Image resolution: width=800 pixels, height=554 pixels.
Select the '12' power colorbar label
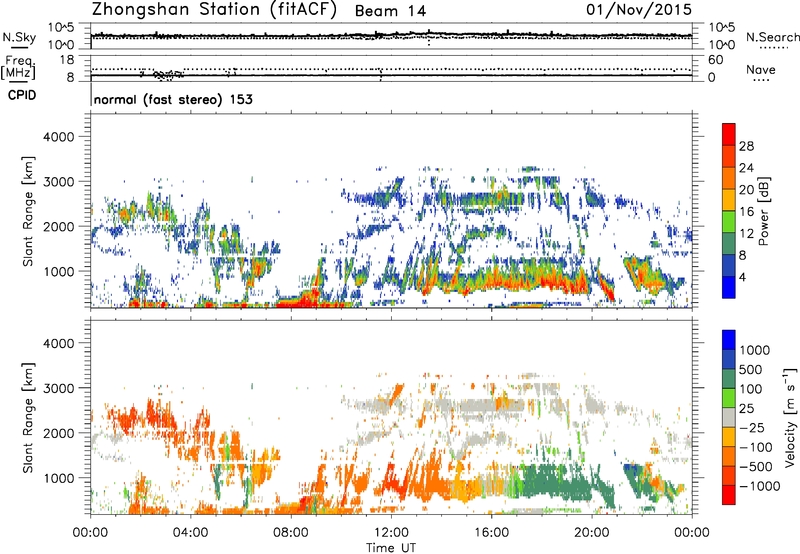pyautogui.click(x=746, y=234)
